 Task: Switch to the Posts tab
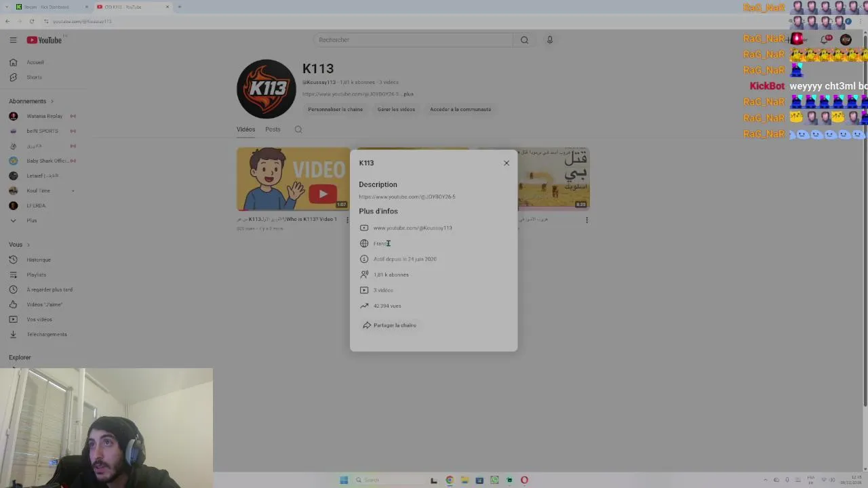tap(273, 129)
